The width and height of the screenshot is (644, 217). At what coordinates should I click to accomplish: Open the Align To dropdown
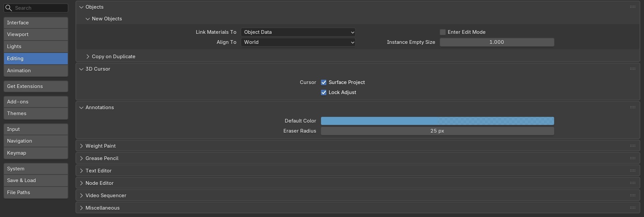[x=298, y=42]
